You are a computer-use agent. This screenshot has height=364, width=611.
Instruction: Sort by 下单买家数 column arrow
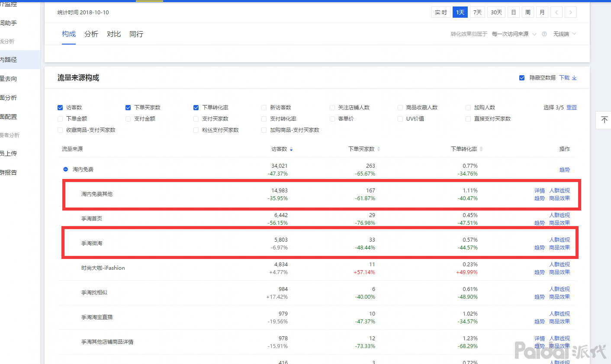point(379,149)
